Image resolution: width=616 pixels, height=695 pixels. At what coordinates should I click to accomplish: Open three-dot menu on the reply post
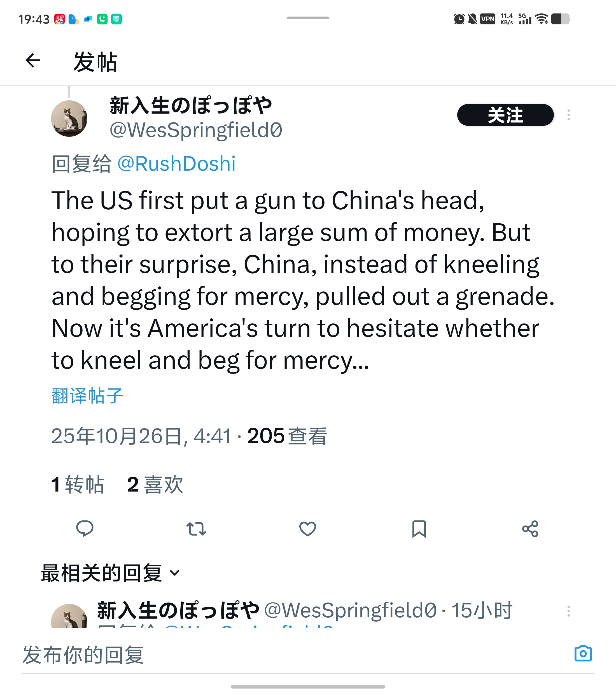pyautogui.click(x=568, y=611)
